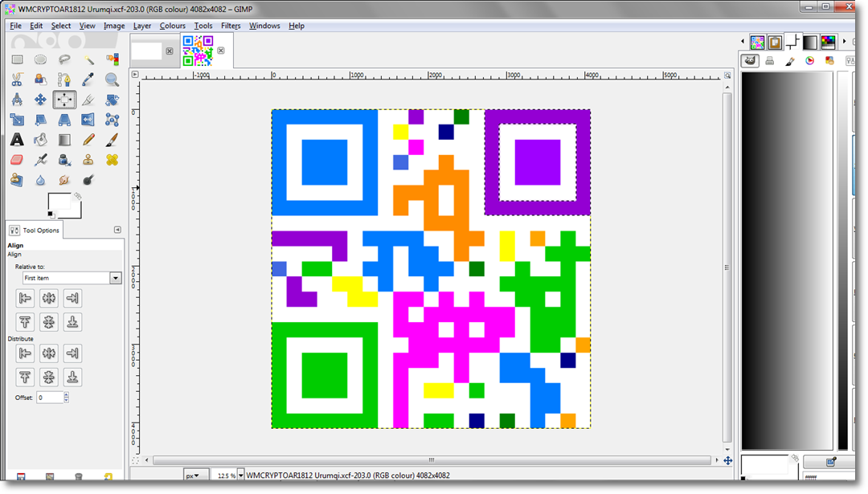Open the Filters menu
868x494 pixels.
coord(231,26)
